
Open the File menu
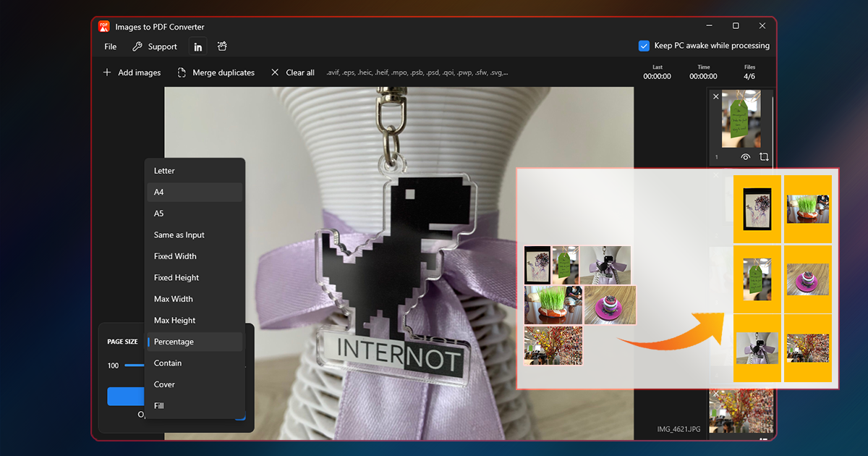click(x=110, y=46)
